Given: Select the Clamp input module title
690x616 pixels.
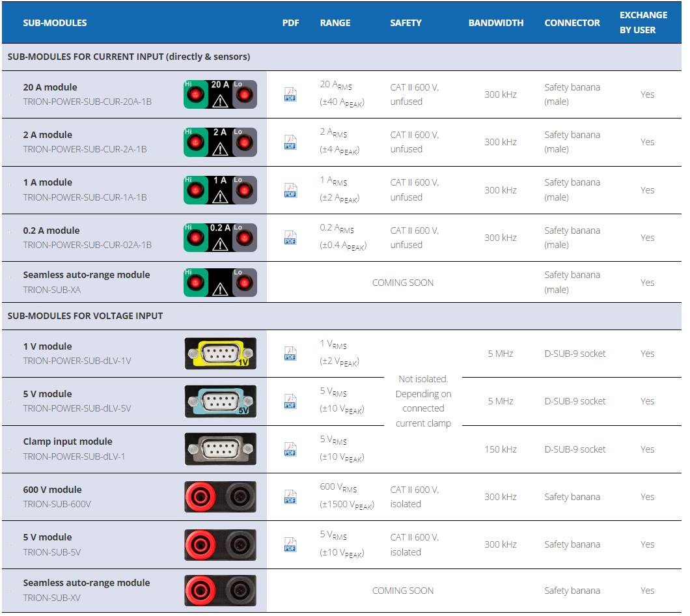Looking at the screenshot, I should click(68, 441).
